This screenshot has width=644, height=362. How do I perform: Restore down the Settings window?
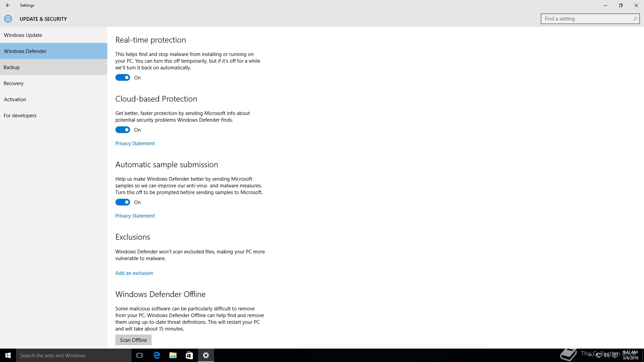621,5
